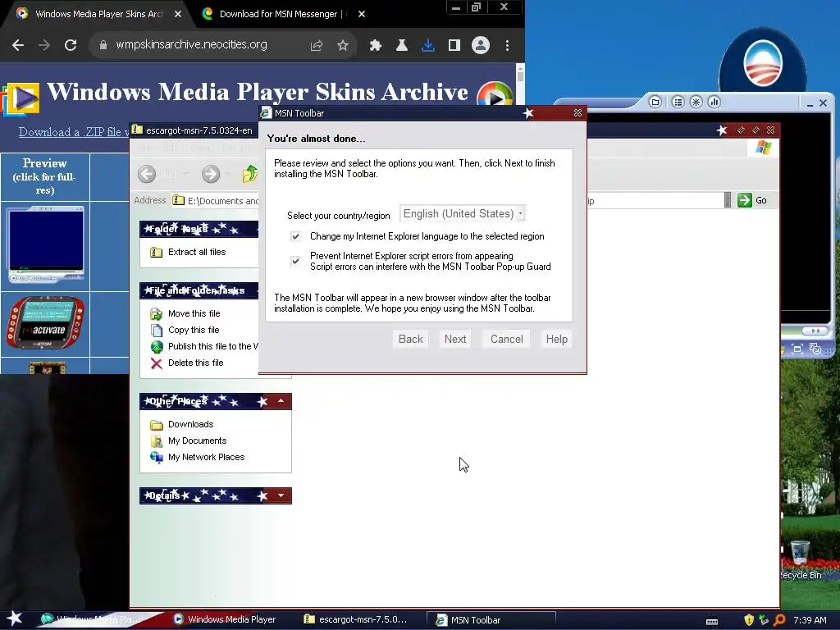Click Publish this file to the Web

click(x=212, y=347)
